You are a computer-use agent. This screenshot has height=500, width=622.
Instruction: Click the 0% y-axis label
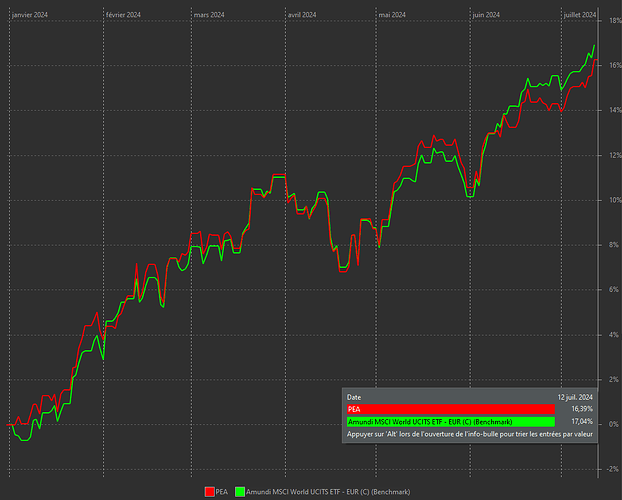[614, 424]
